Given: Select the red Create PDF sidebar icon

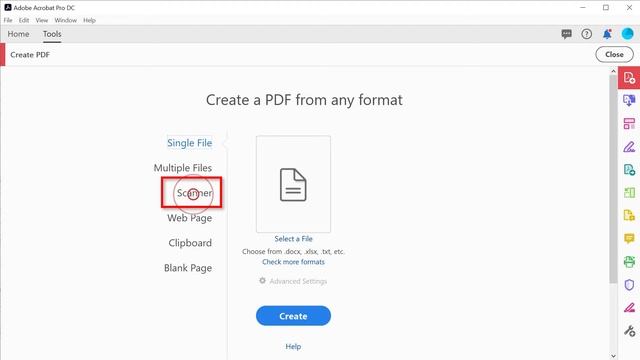Looking at the screenshot, I should [629, 78].
